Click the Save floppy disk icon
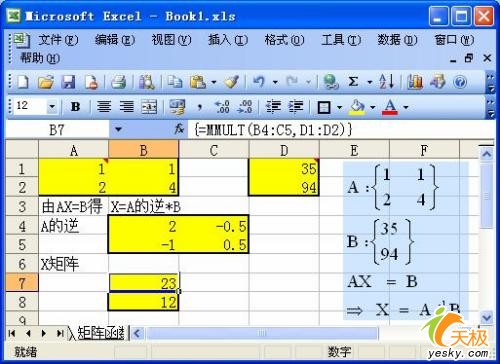The image size is (500, 364). click(x=69, y=82)
